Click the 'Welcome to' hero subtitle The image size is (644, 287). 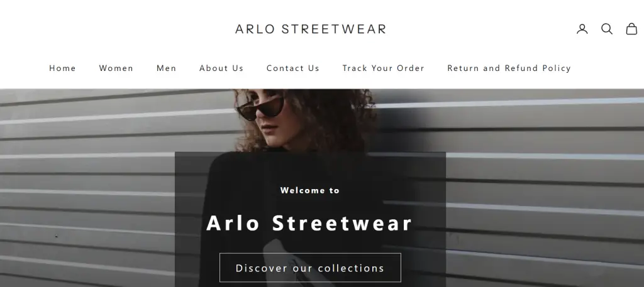pos(310,190)
